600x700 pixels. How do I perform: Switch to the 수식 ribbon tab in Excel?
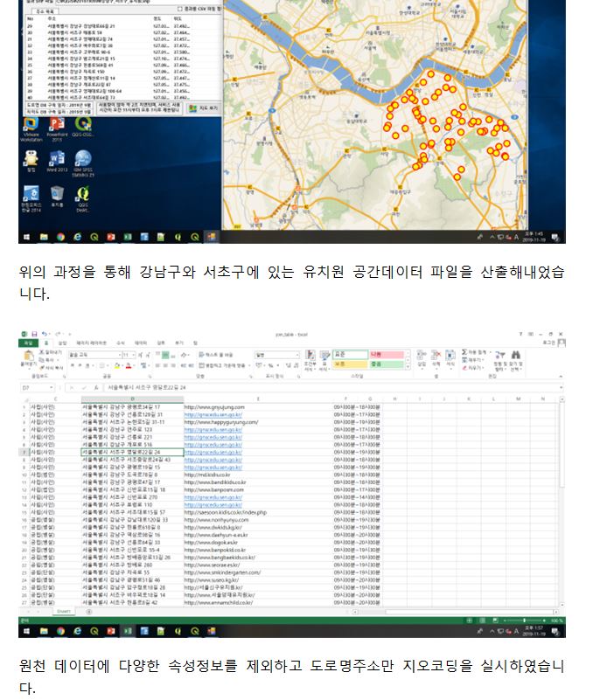[x=121, y=343]
